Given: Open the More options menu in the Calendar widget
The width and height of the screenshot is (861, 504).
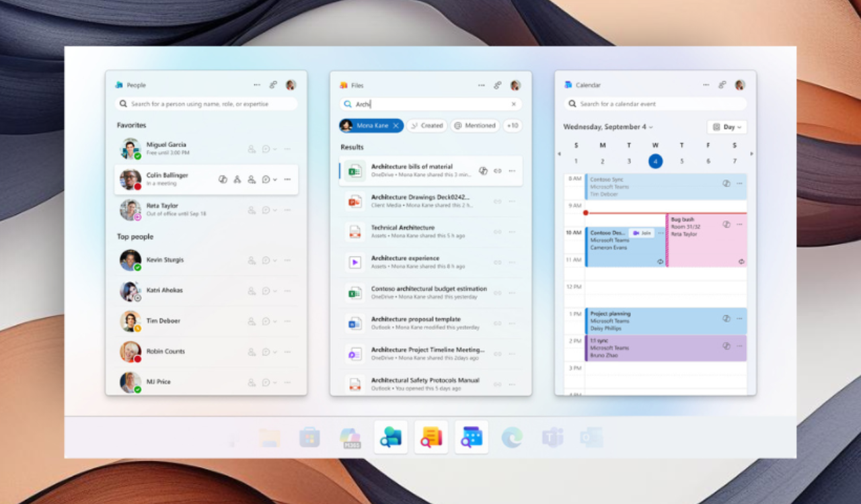Looking at the screenshot, I should [x=706, y=85].
